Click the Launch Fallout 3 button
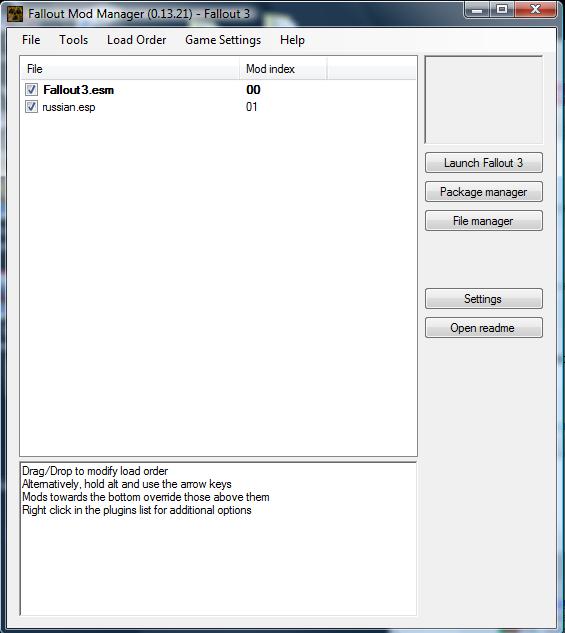565x633 pixels. pos(483,163)
